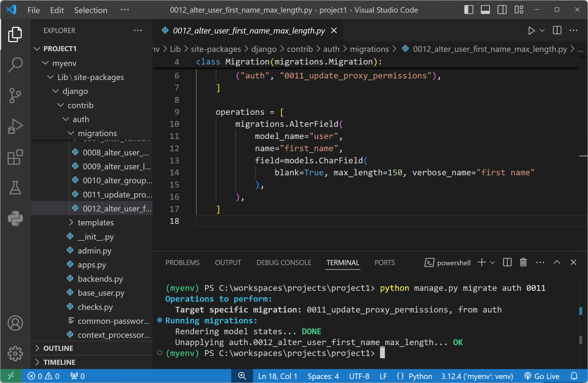Screen dimensions: 588x383
Task: Open the Python extension view
Action: tap(15, 218)
